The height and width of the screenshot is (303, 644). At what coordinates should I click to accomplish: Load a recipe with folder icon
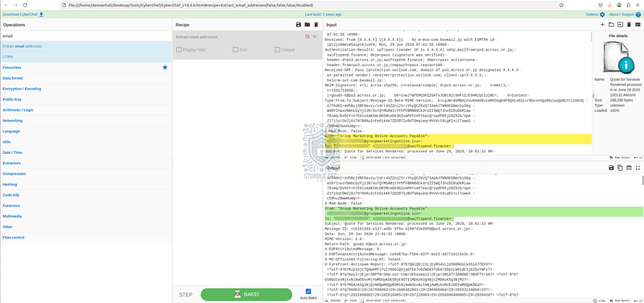[308, 25]
